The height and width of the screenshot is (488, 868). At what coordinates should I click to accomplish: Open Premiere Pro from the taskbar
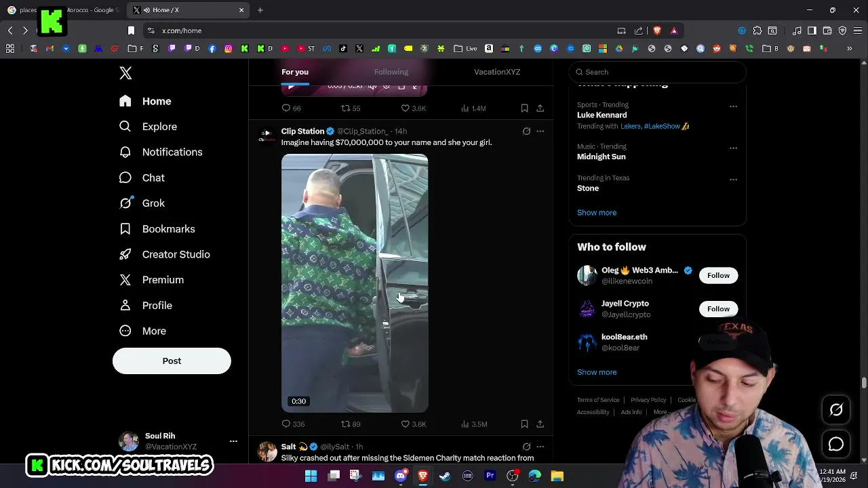tap(490, 476)
